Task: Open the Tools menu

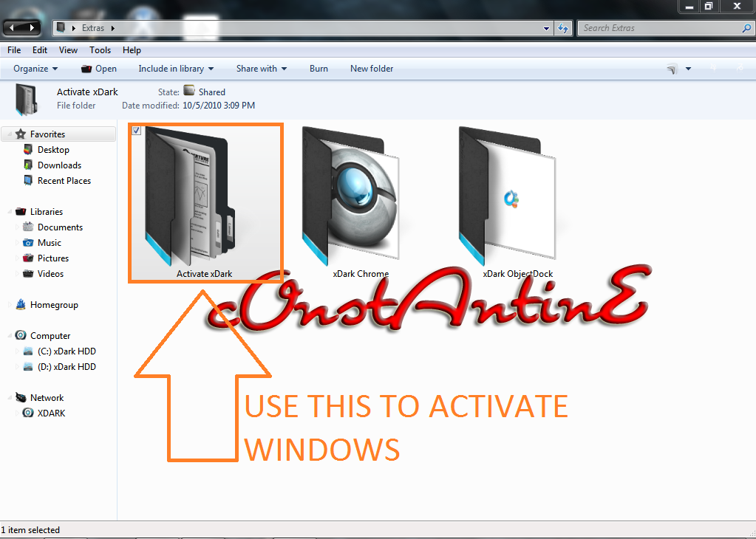Action: 100,50
